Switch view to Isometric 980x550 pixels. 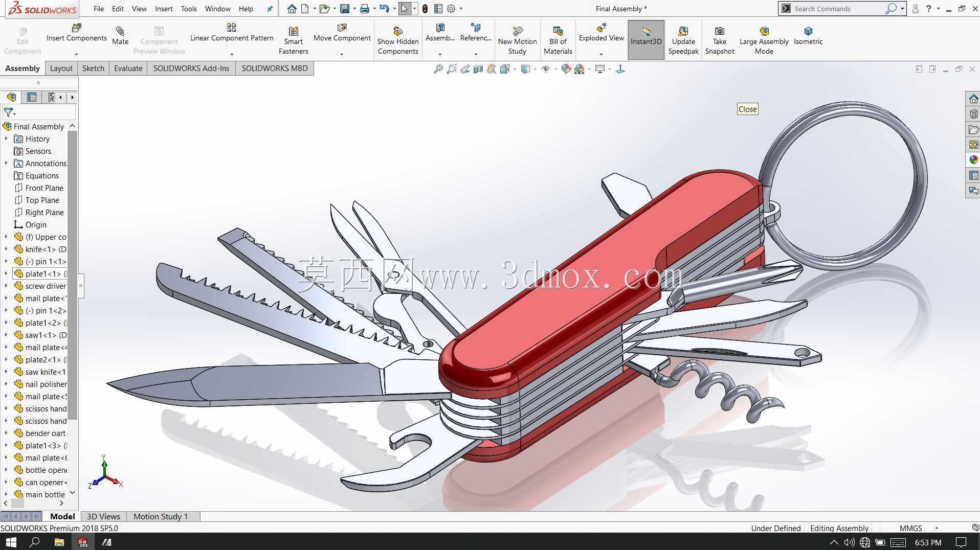click(x=808, y=35)
